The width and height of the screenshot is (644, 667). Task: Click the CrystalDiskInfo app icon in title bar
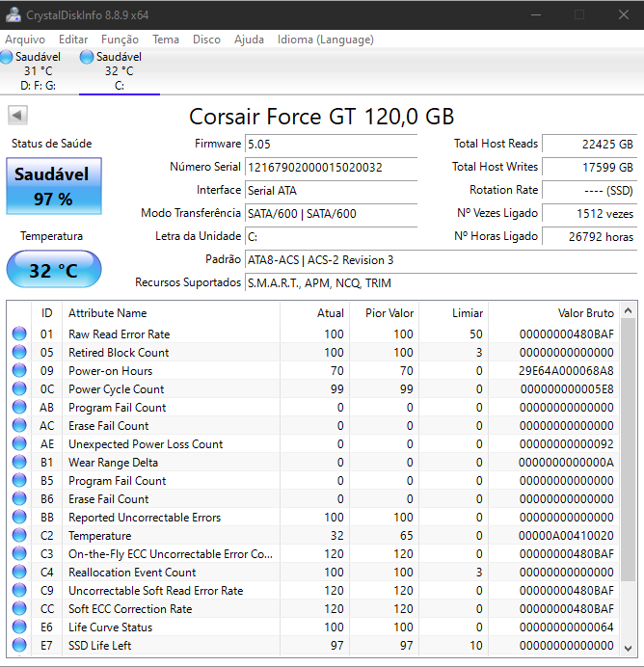tap(13, 14)
